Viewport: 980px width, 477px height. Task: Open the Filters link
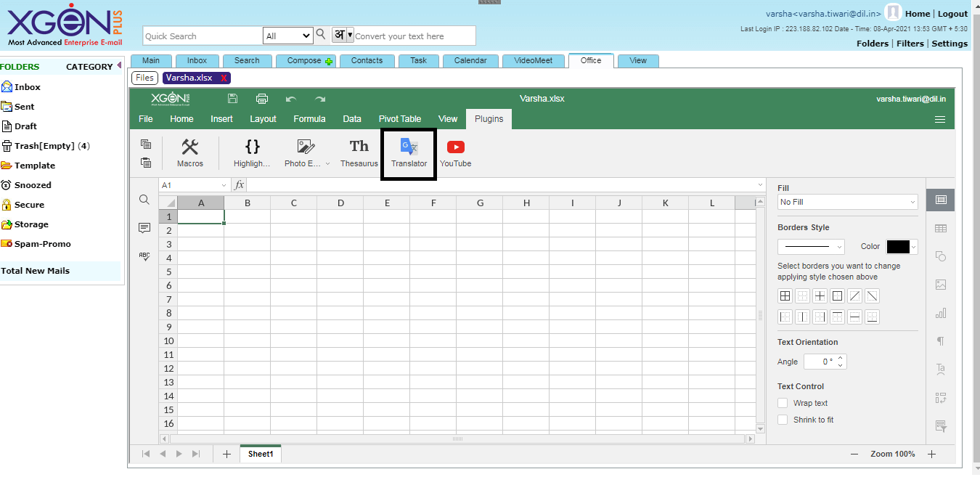pyautogui.click(x=910, y=44)
